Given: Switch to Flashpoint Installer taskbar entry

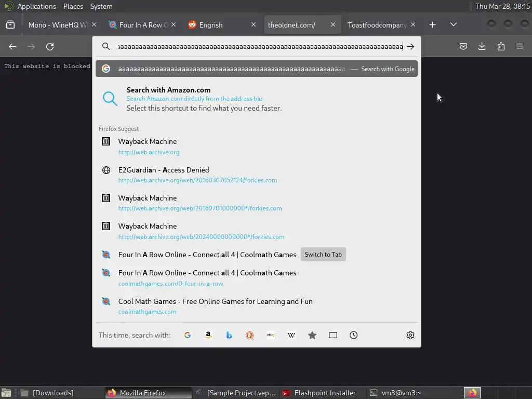Looking at the screenshot, I should (x=323, y=393).
